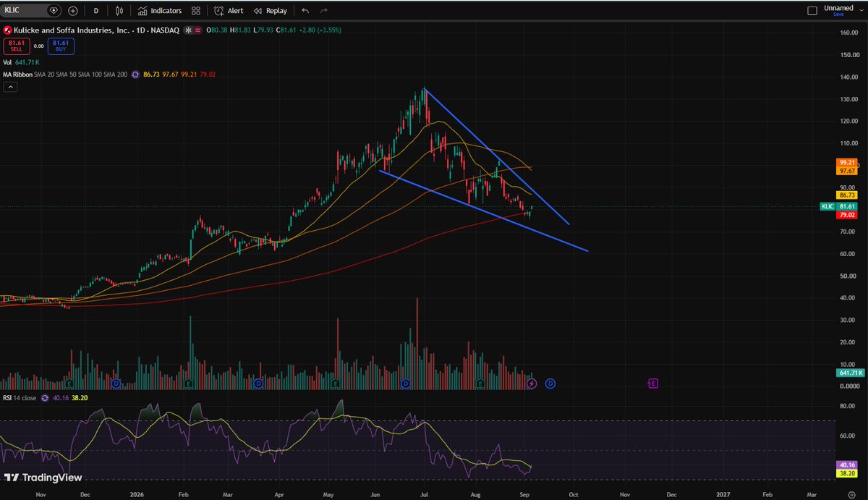Undo the last chart action
The width and height of the screenshot is (868, 500).
point(305,11)
